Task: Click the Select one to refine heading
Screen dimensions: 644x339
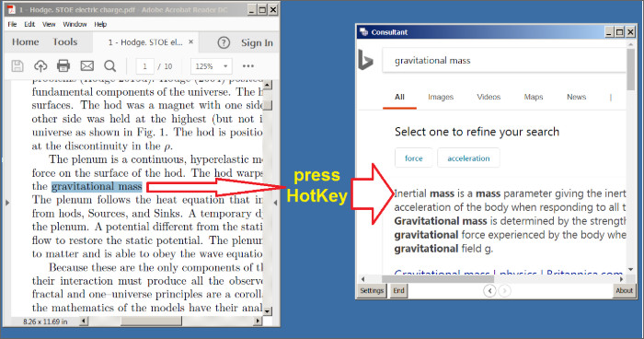Action: click(477, 132)
